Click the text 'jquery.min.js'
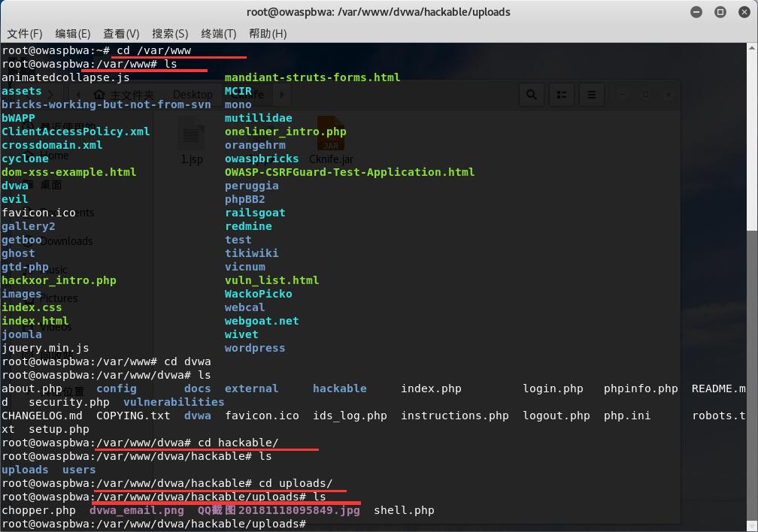Viewport: 758px width, 532px height. (x=45, y=348)
